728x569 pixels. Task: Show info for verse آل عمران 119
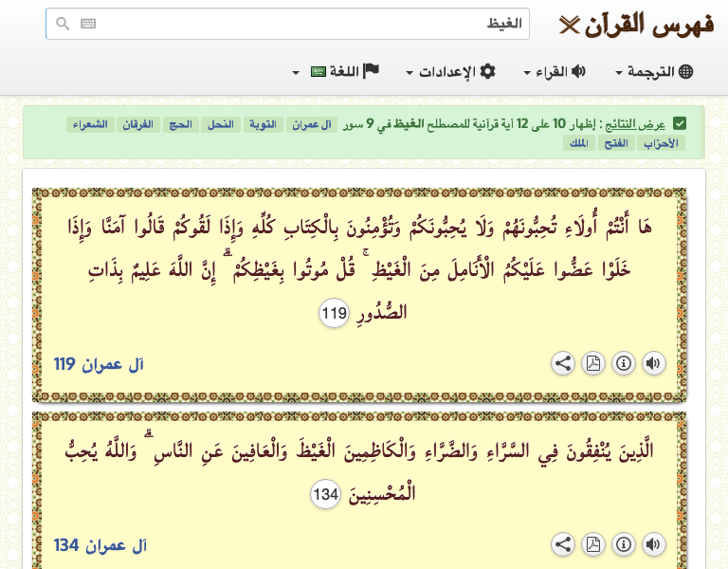pos(624,363)
